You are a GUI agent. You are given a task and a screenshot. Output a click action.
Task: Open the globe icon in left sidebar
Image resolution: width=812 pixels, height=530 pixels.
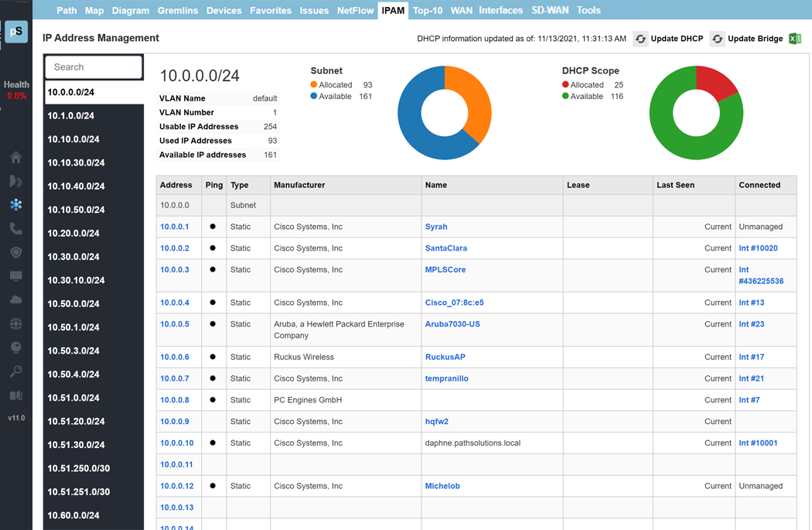pos(15,323)
